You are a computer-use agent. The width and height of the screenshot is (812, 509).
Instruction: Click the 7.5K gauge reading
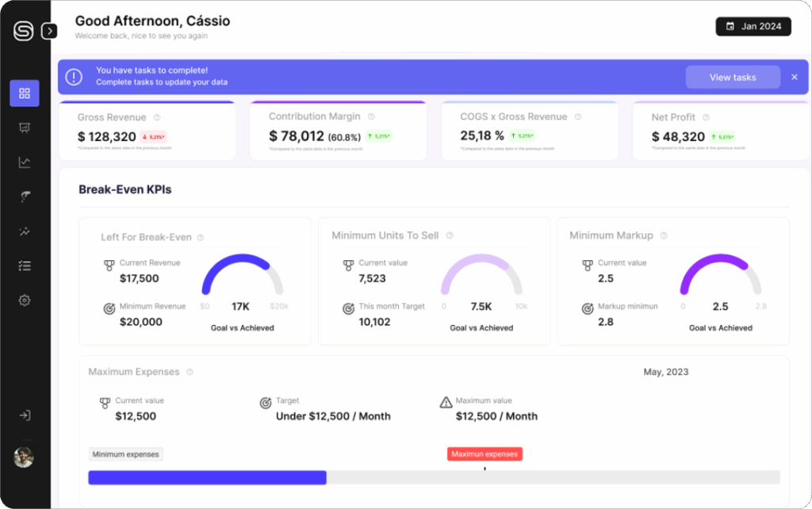(481, 307)
